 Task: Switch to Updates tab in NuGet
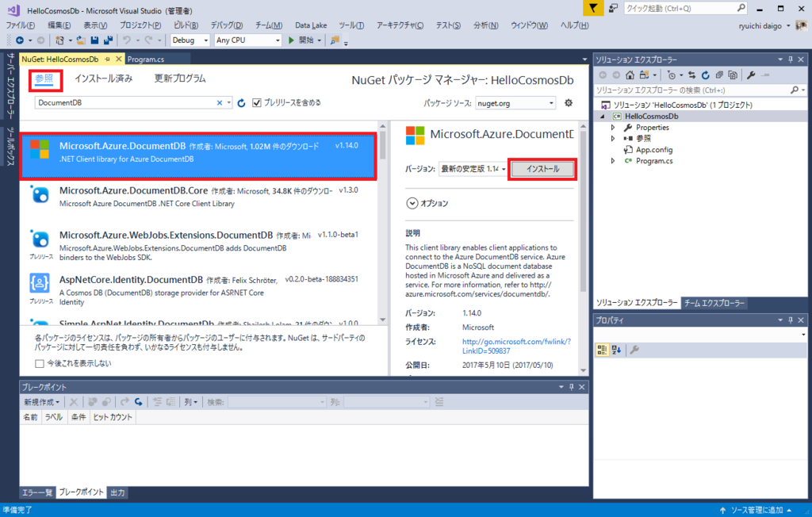point(180,79)
